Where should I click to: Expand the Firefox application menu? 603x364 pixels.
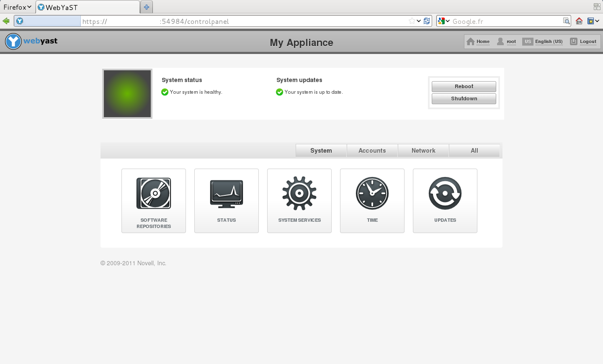[17, 7]
